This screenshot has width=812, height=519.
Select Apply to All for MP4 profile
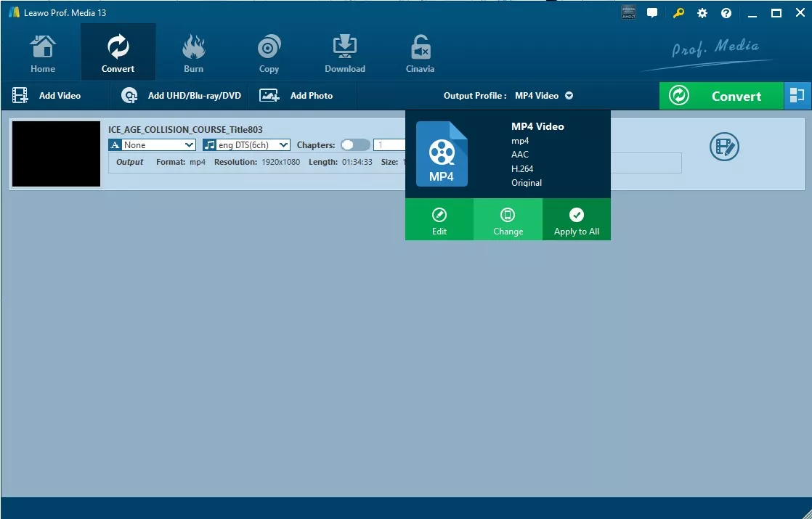point(576,219)
